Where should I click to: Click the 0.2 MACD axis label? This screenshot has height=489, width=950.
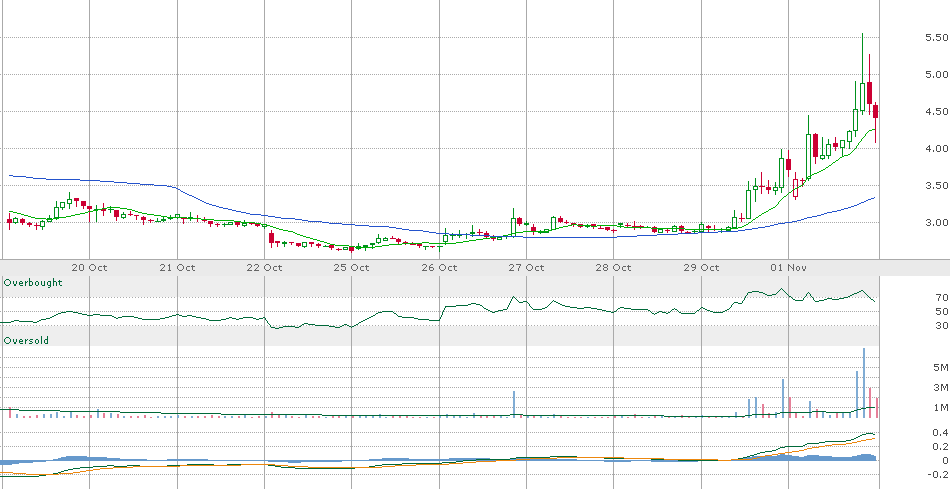click(x=940, y=447)
